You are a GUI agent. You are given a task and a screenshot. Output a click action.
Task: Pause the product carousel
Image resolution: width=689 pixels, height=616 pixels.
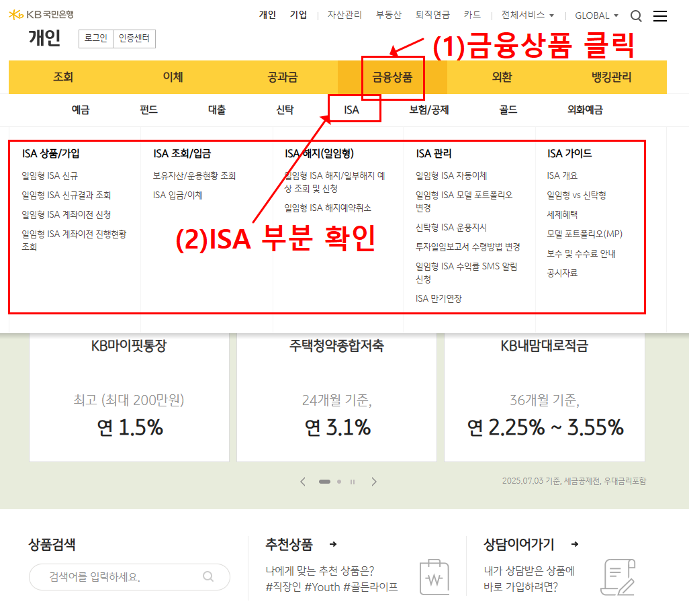click(x=353, y=482)
